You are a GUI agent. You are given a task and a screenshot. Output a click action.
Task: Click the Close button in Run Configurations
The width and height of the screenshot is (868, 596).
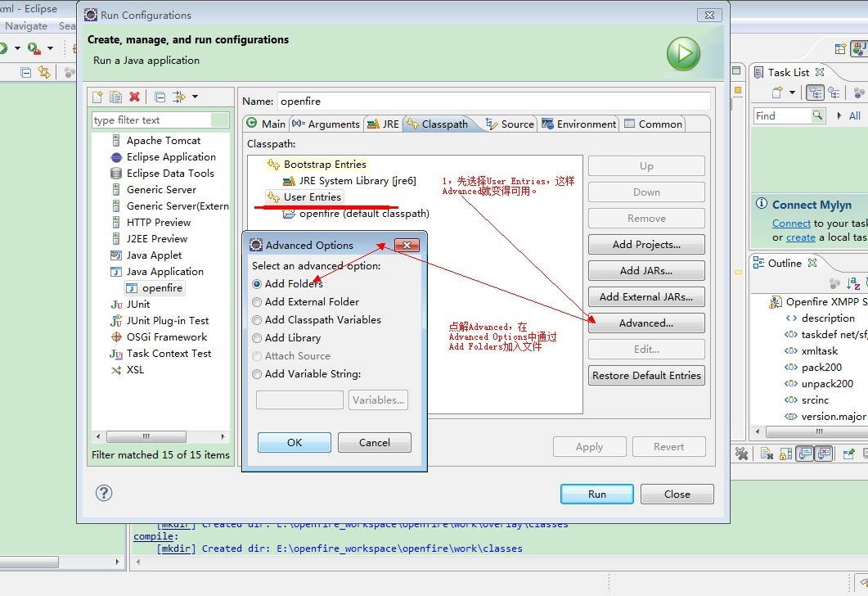click(677, 494)
